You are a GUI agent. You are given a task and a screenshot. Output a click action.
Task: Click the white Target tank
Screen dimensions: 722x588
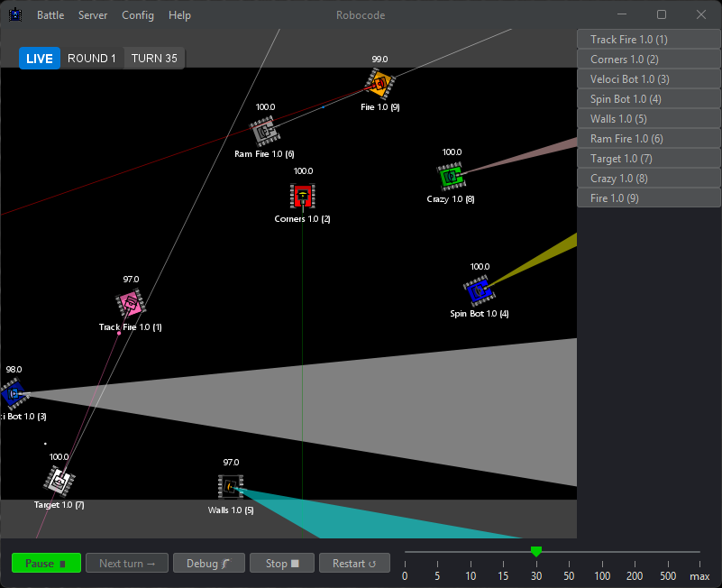[x=59, y=481]
